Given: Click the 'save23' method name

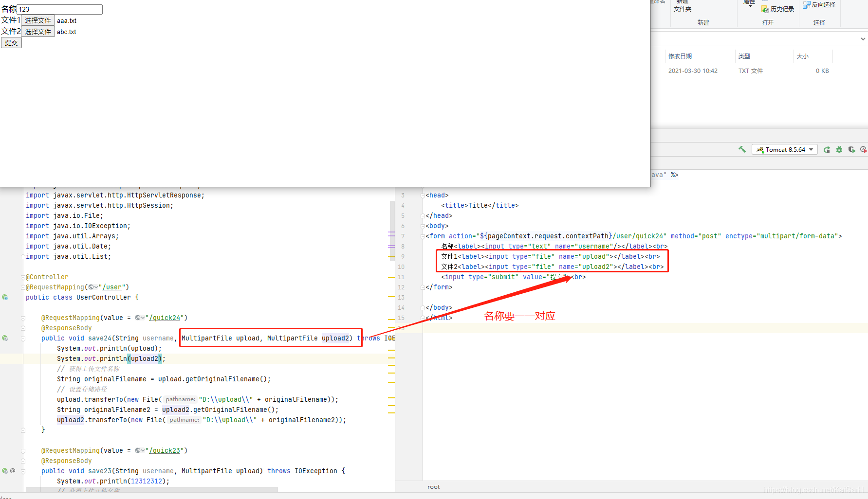Looking at the screenshot, I should (100, 471).
